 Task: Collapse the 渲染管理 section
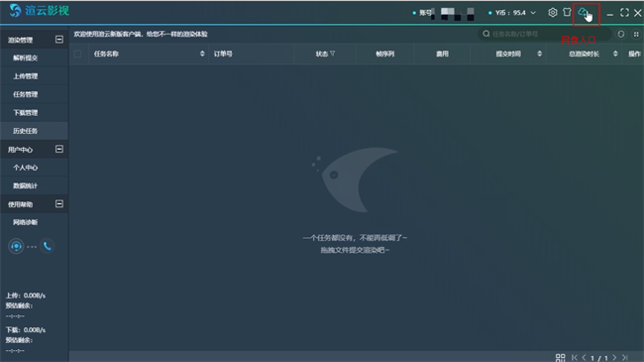coord(59,40)
